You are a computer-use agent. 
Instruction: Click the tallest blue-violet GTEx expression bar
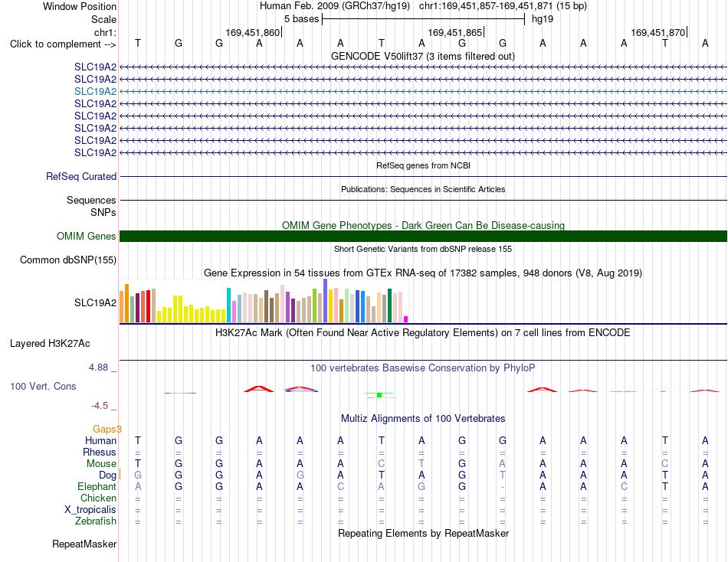point(326,300)
